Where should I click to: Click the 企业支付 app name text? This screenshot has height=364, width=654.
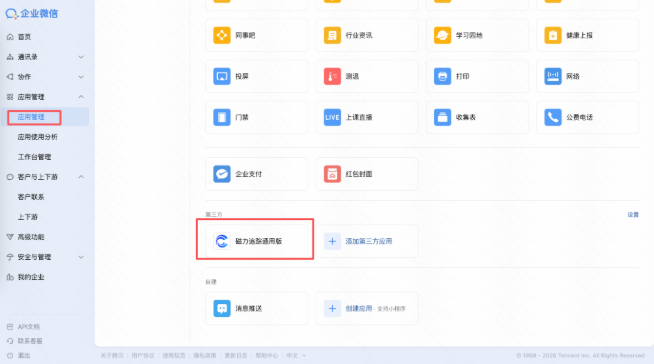(249, 174)
